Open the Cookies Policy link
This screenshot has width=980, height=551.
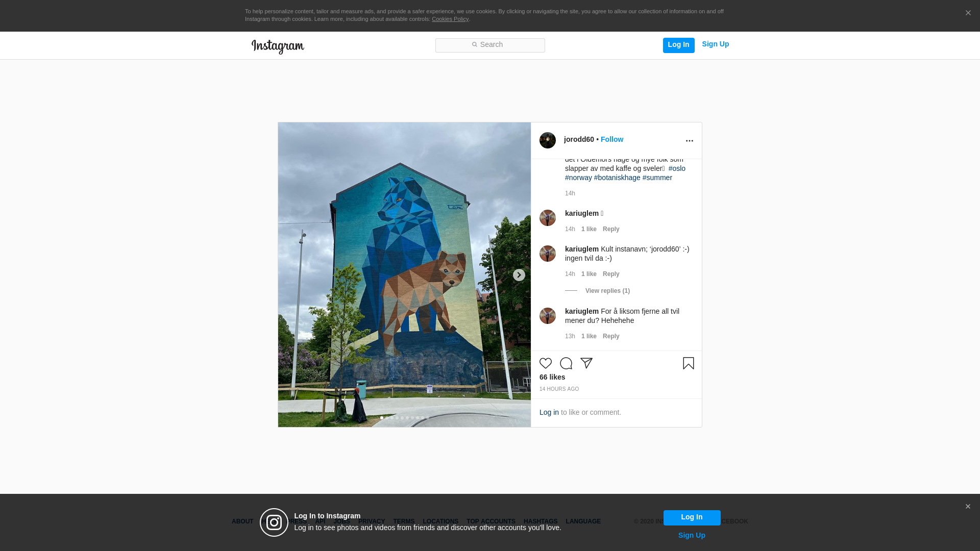(450, 19)
